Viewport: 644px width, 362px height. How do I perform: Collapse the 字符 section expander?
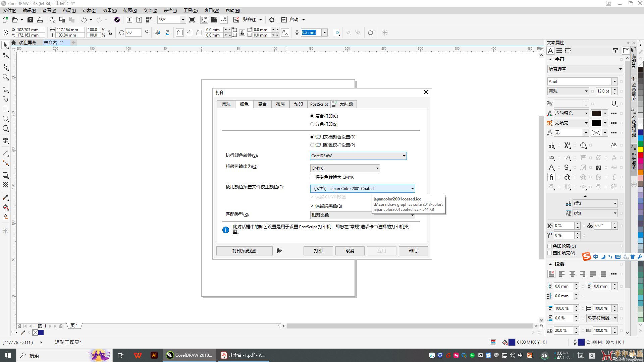[x=550, y=59]
